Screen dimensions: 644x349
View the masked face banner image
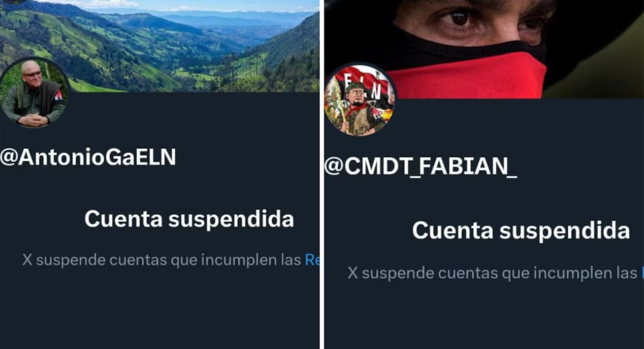pos(484,49)
